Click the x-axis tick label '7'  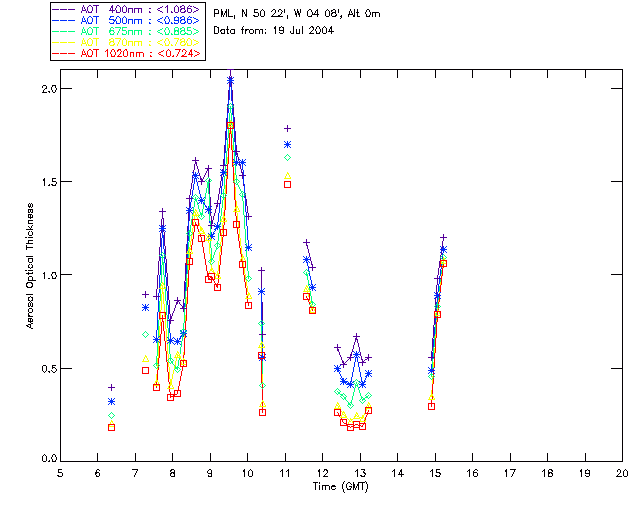point(135,473)
